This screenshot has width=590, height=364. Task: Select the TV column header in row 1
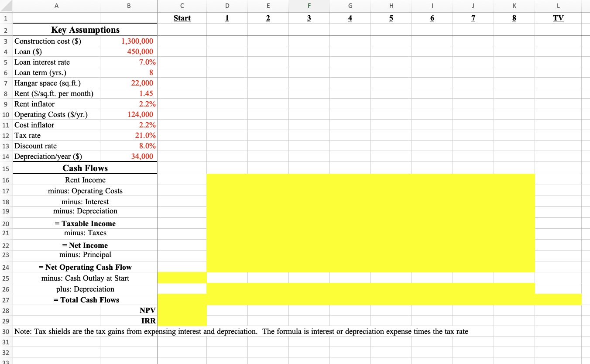point(558,18)
